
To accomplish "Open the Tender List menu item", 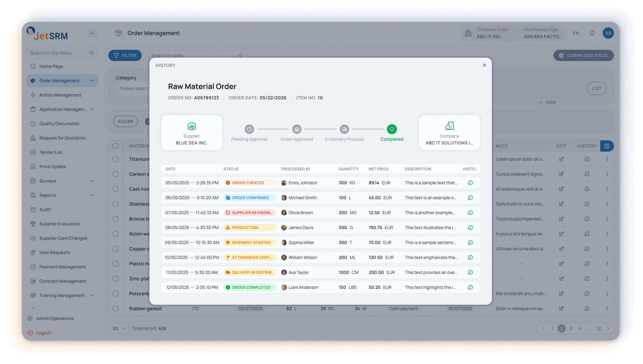I will coord(51,152).
